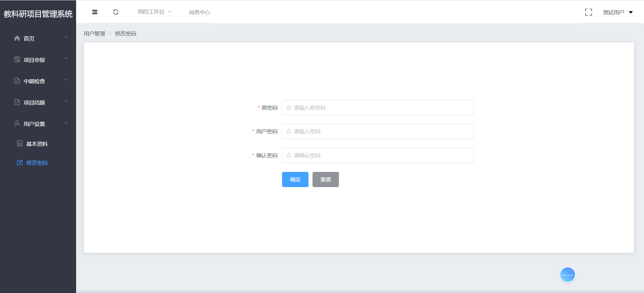Click the 用户密码 field label
This screenshot has height=293, width=644.
click(x=267, y=131)
